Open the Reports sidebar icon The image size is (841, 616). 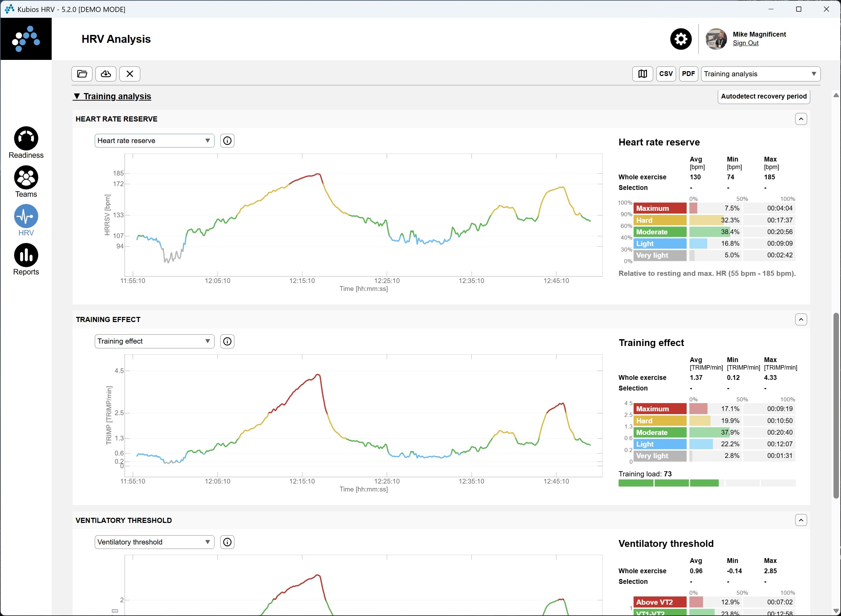coord(26,255)
